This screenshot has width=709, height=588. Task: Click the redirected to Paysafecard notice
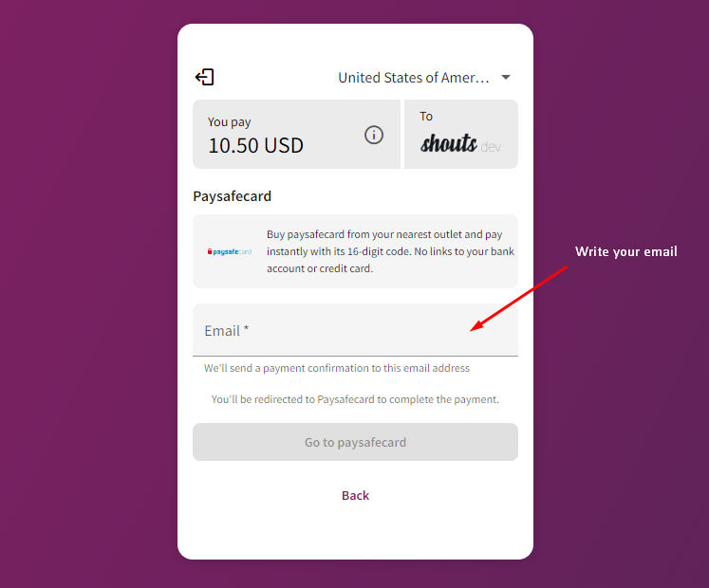tap(355, 399)
